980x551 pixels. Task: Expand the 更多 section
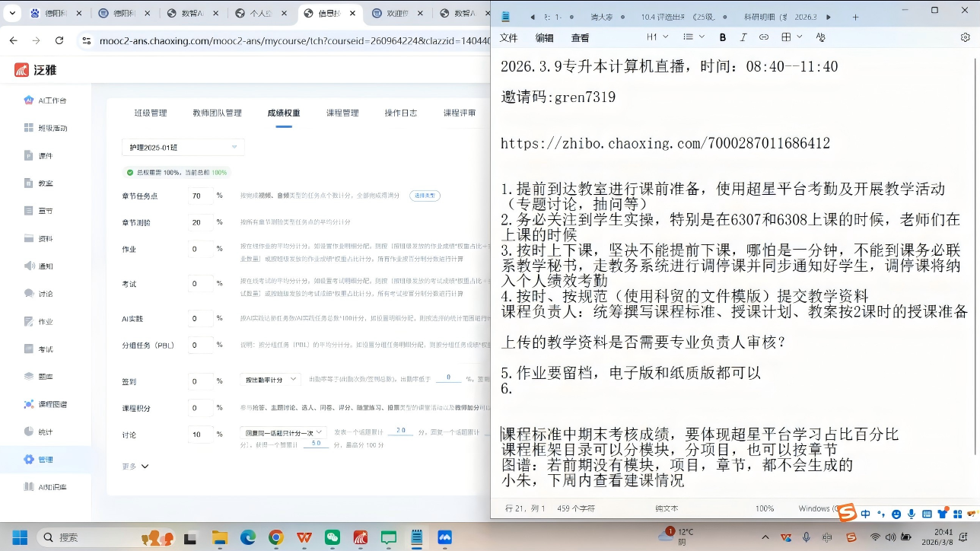click(x=135, y=466)
